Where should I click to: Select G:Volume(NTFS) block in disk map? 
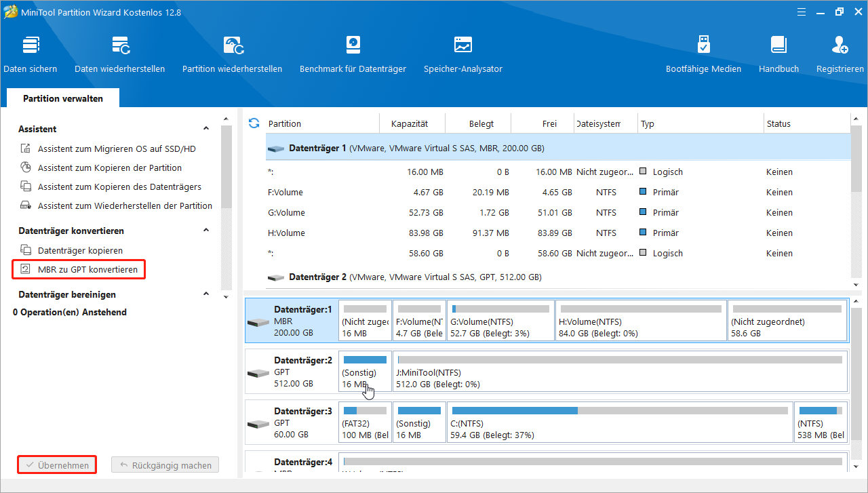500,321
